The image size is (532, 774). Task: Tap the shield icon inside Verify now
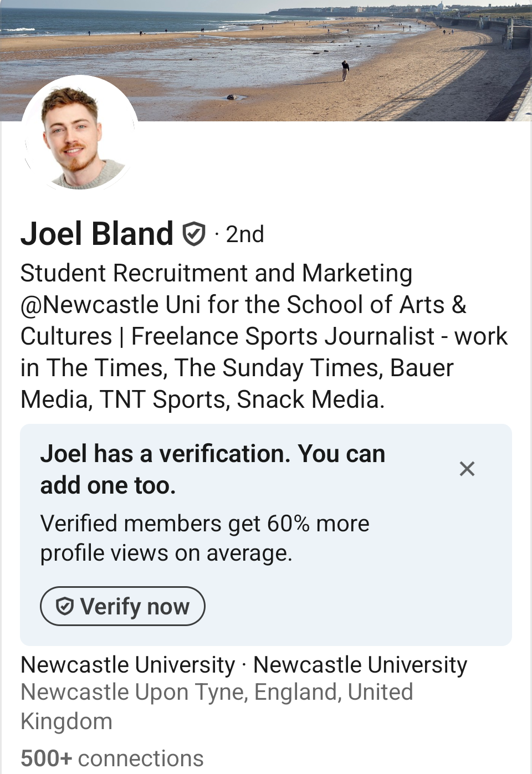65,607
